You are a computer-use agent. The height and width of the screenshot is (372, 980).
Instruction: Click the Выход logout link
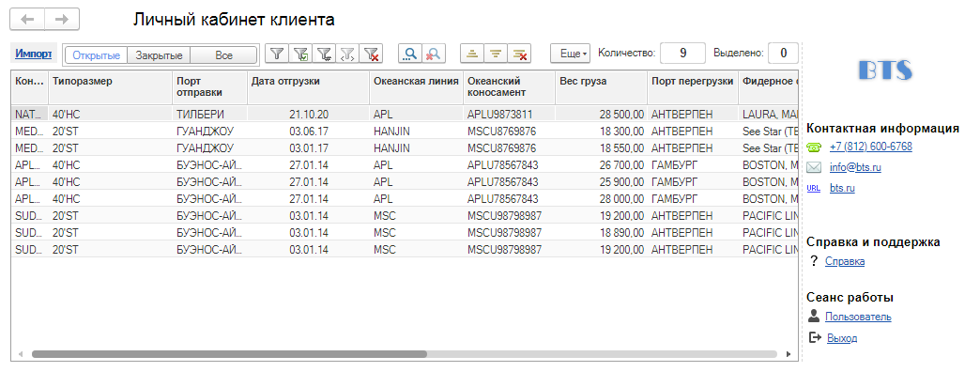tap(842, 338)
